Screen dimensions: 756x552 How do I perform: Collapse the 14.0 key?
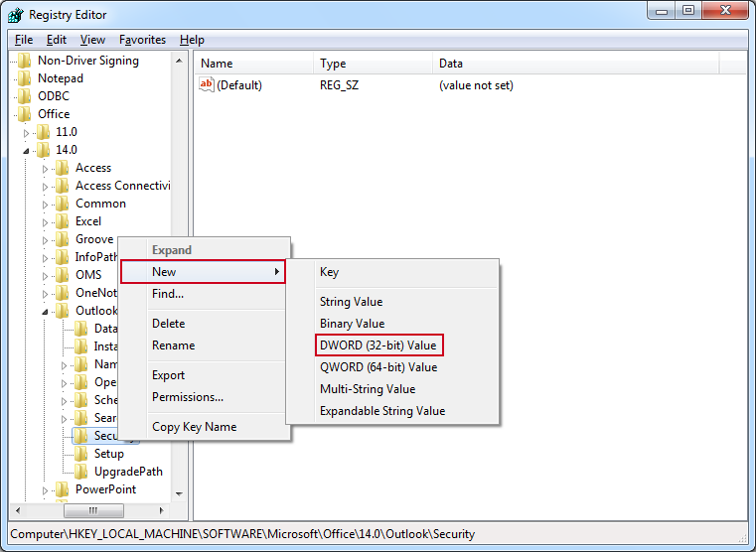[x=26, y=151]
